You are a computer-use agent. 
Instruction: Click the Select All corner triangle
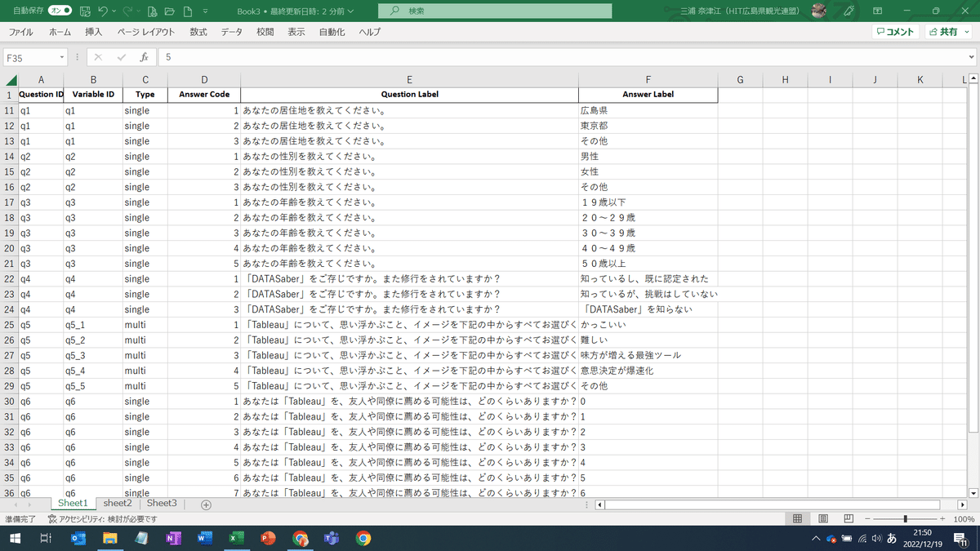[11, 80]
